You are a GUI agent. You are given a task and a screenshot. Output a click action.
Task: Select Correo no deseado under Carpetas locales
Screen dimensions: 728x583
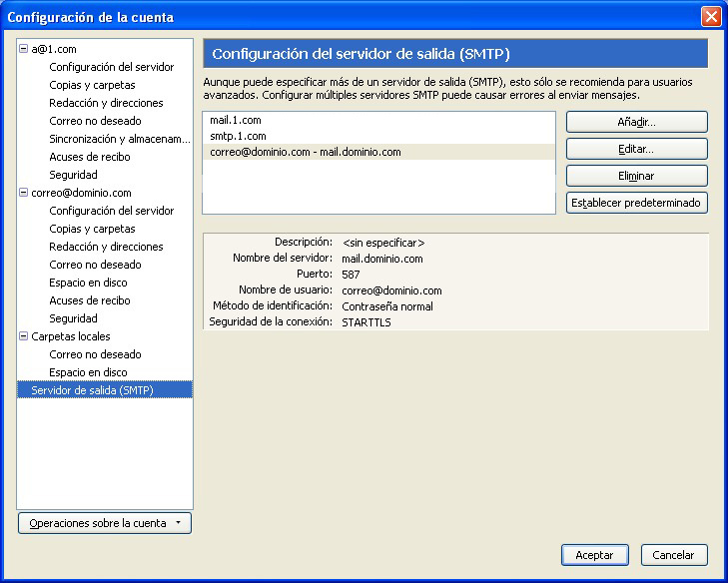[95, 354]
